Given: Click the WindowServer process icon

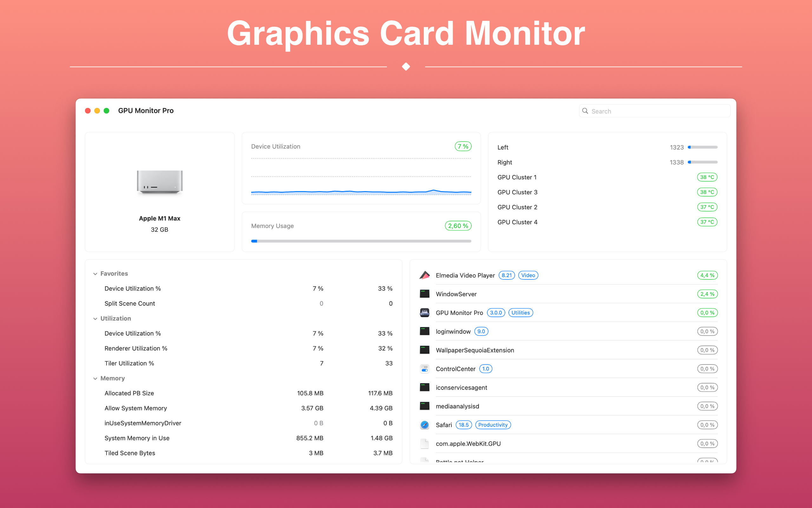Looking at the screenshot, I should pos(424,294).
